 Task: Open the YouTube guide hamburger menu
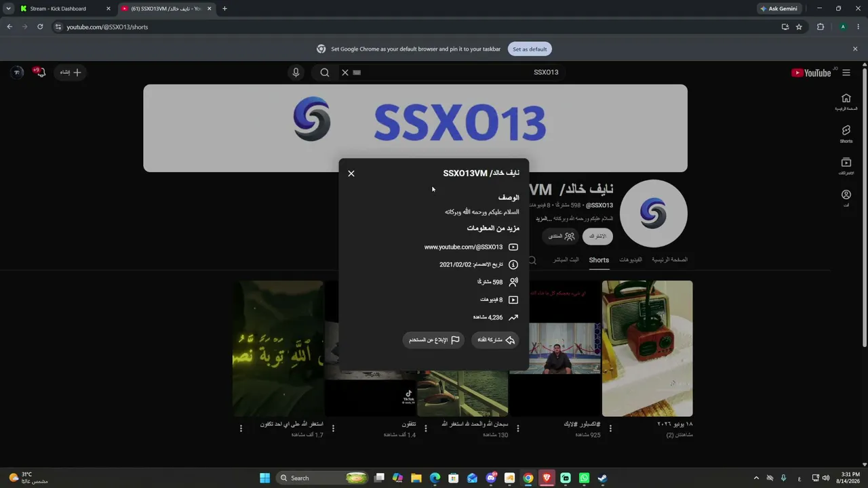pyautogui.click(x=846, y=73)
